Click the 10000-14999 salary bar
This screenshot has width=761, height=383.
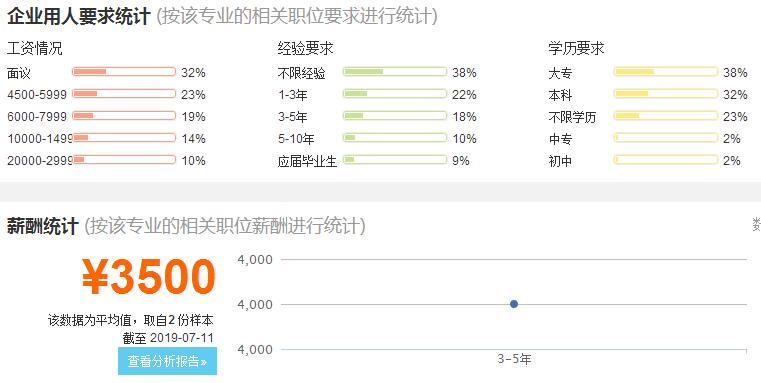124,137
